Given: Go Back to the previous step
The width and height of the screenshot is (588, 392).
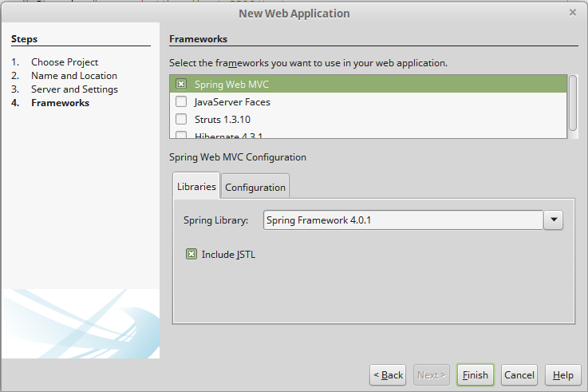Looking at the screenshot, I should 388,375.
